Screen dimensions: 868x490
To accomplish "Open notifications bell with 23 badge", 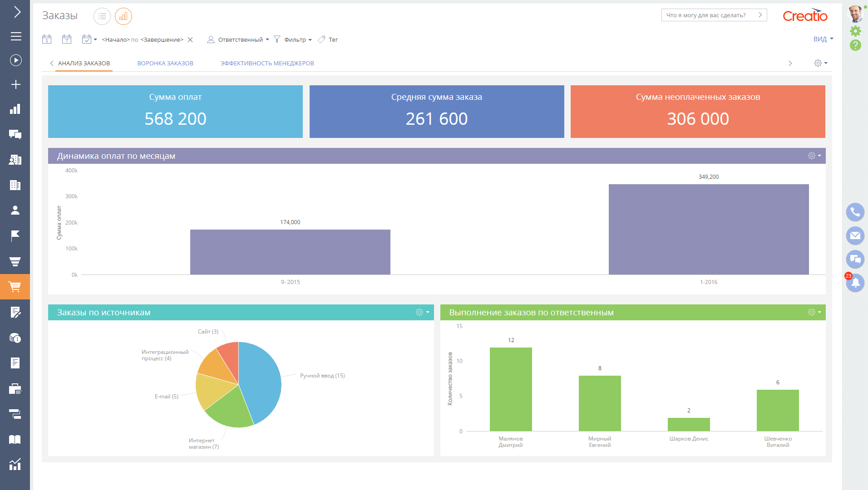I will (855, 283).
